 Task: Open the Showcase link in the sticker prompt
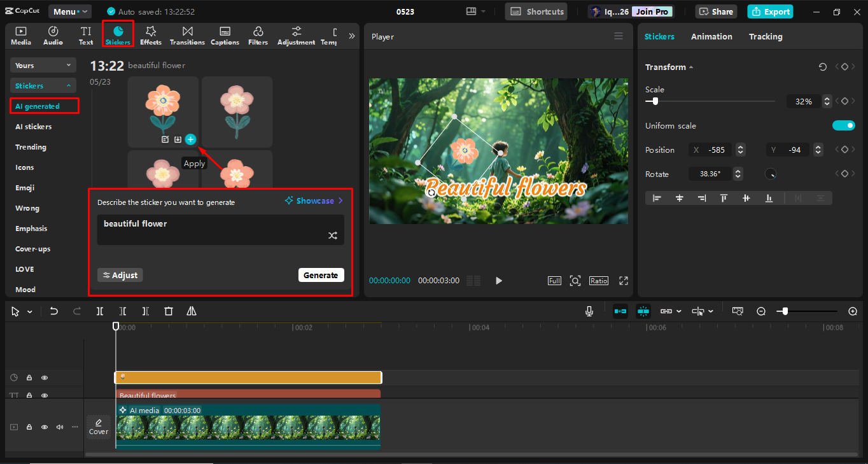click(x=312, y=200)
